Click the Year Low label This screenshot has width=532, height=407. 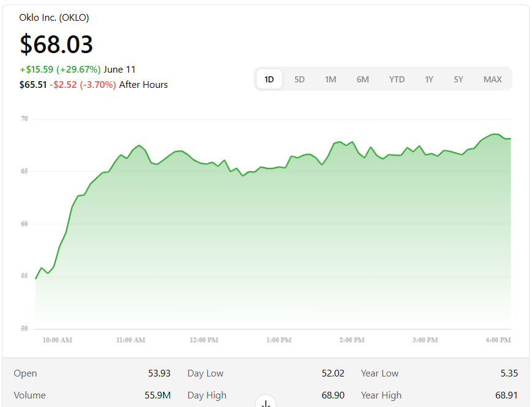pos(380,373)
